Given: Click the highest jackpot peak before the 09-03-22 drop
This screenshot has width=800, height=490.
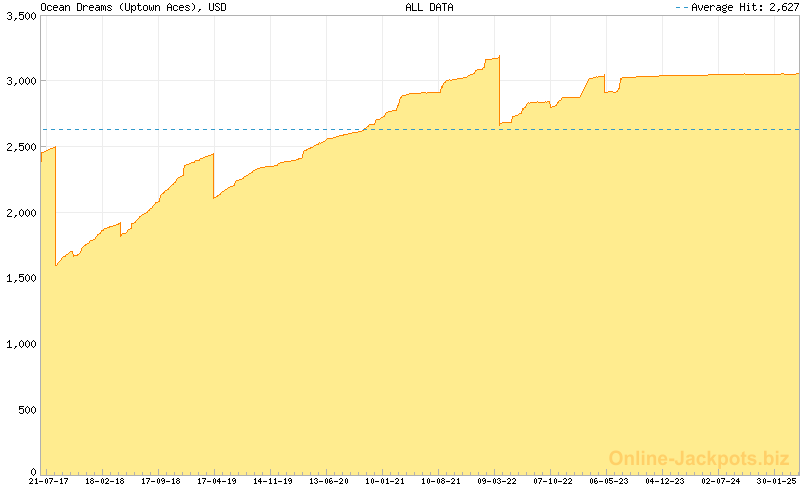Looking at the screenshot, I should (x=498, y=57).
